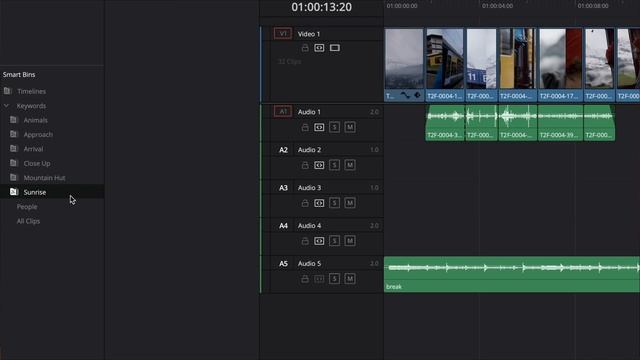Click the V1 destination control
The width and height of the screenshot is (640, 360).
tap(283, 33)
